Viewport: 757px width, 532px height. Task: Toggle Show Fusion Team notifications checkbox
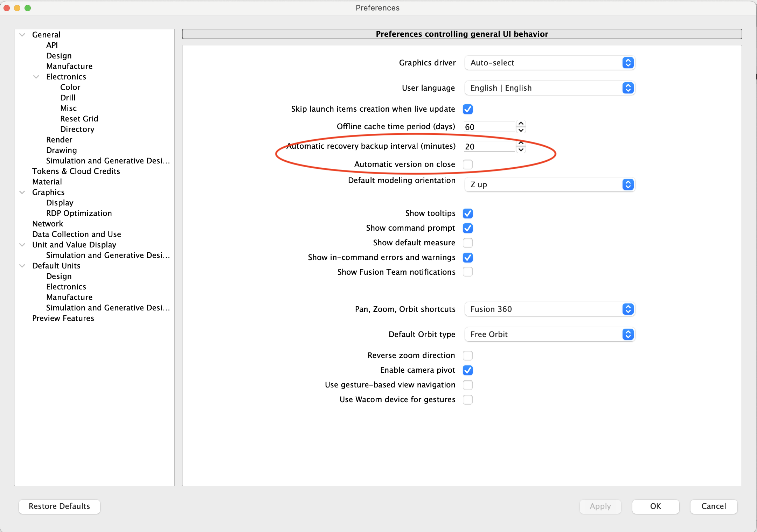pyautogui.click(x=467, y=272)
